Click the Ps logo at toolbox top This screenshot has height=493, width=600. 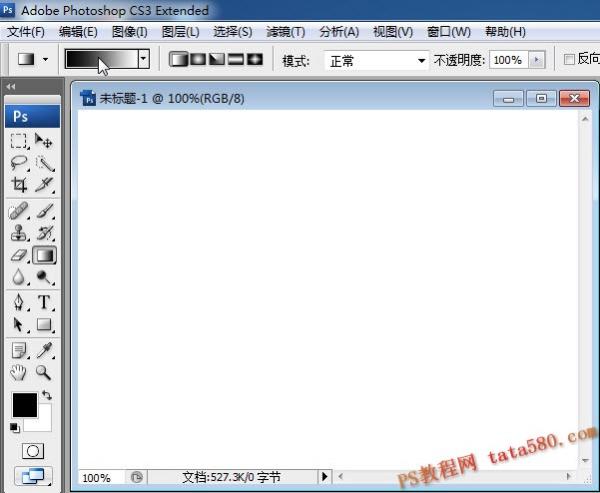tap(33, 116)
